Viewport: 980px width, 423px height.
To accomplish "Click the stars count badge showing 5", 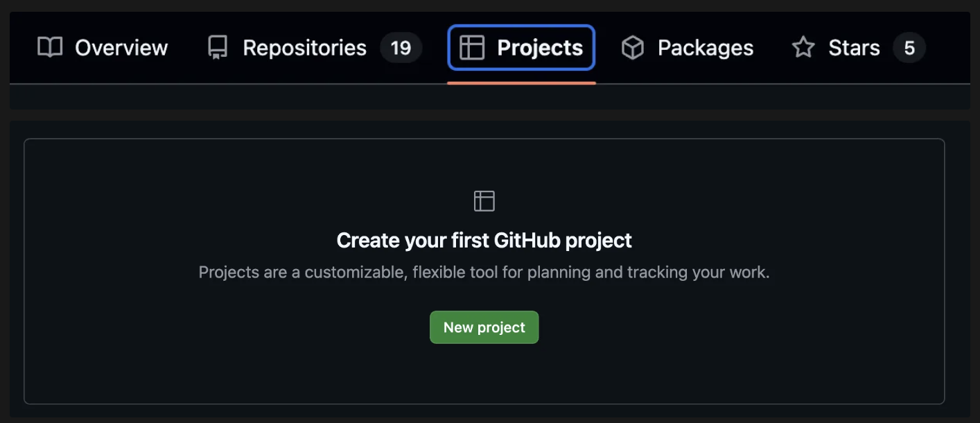I will 909,47.
